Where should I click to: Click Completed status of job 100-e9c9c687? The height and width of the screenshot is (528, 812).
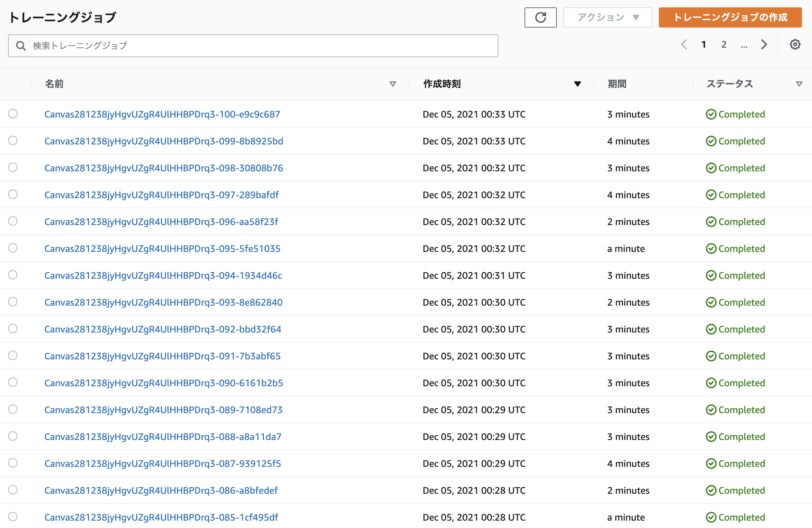coord(735,114)
